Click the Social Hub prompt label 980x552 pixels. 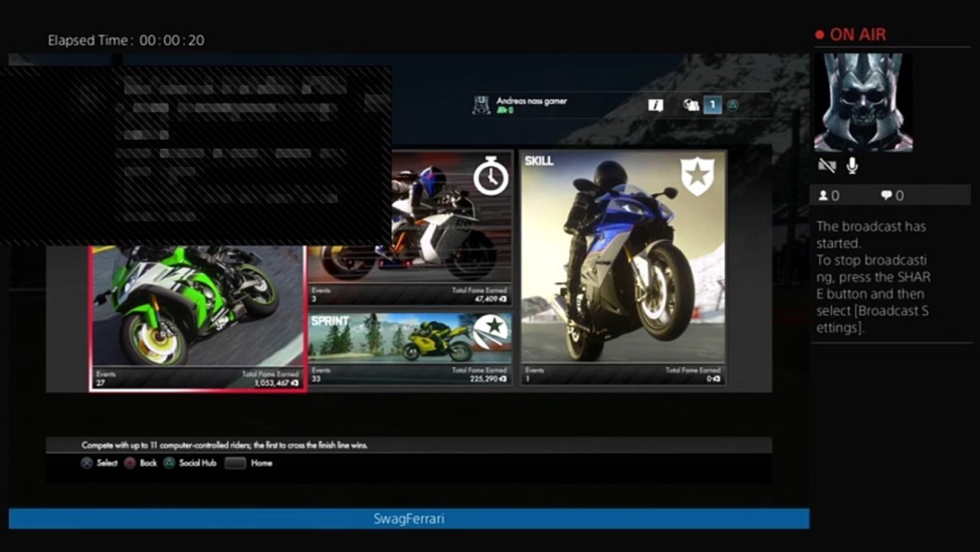pyautogui.click(x=198, y=463)
